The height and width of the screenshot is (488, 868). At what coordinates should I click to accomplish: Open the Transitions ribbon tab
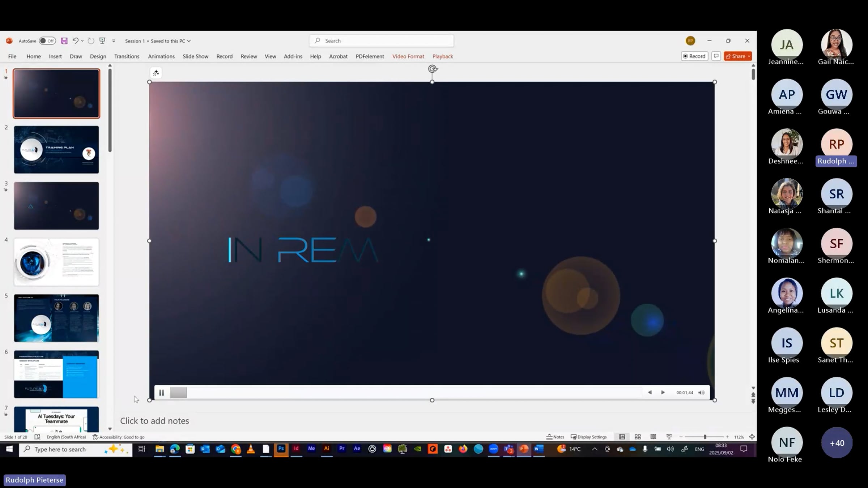point(127,56)
